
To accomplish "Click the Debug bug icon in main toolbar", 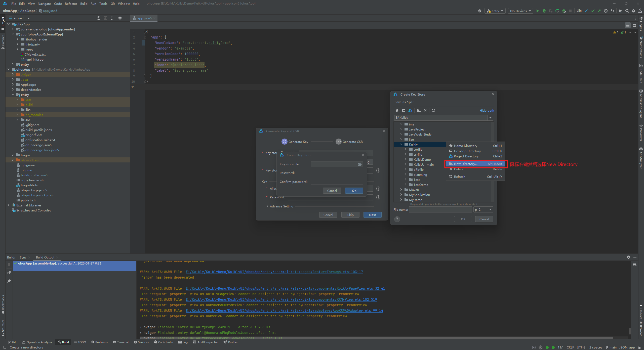I will [544, 11].
